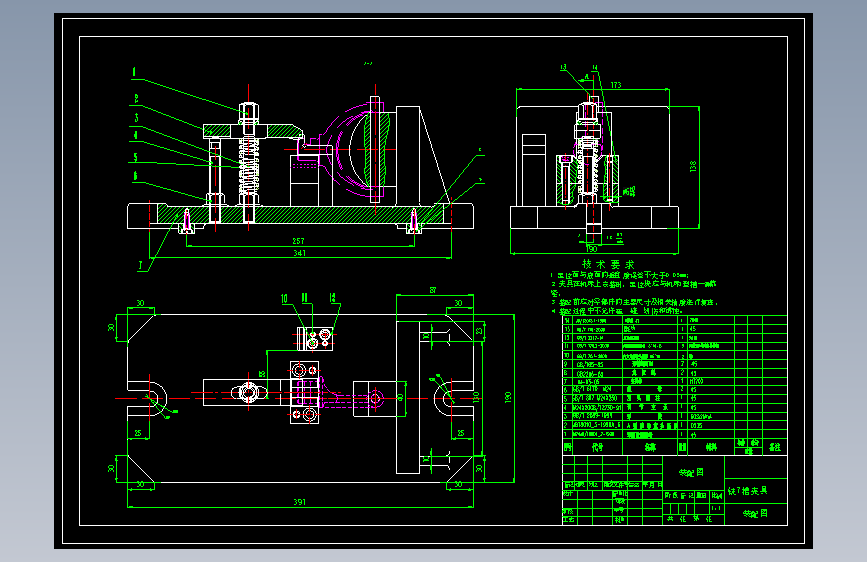Screen dimensions: 867x562
Task: Click part balloon number 1
Action: pyautogui.click(x=134, y=72)
